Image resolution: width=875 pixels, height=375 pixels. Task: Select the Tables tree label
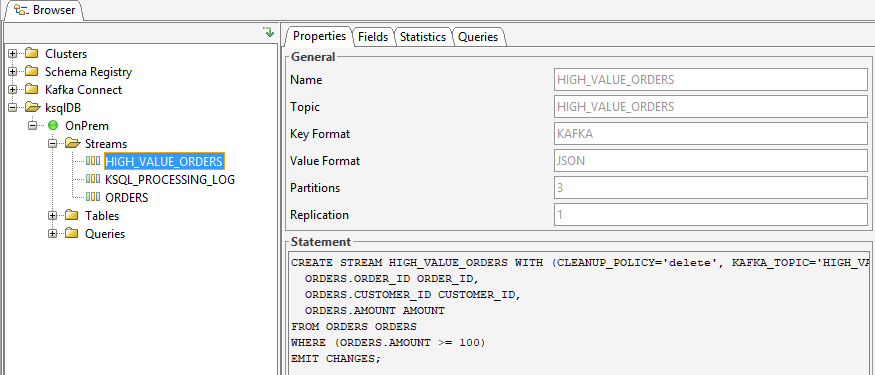click(102, 215)
